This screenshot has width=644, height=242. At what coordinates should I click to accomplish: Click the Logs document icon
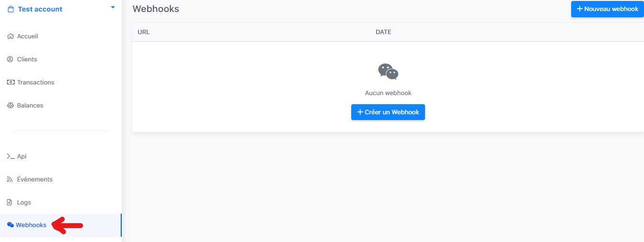click(11, 203)
